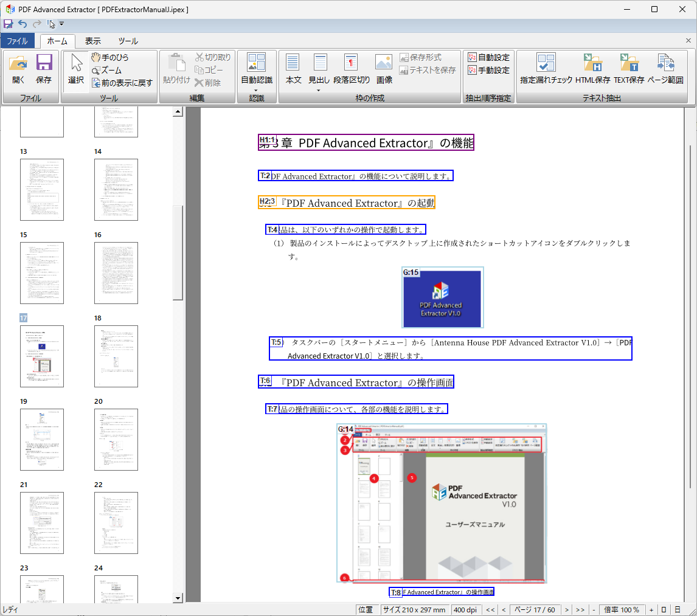697x616 pixels.
Task: Go to next page with > button
Action: coord(567,610)
